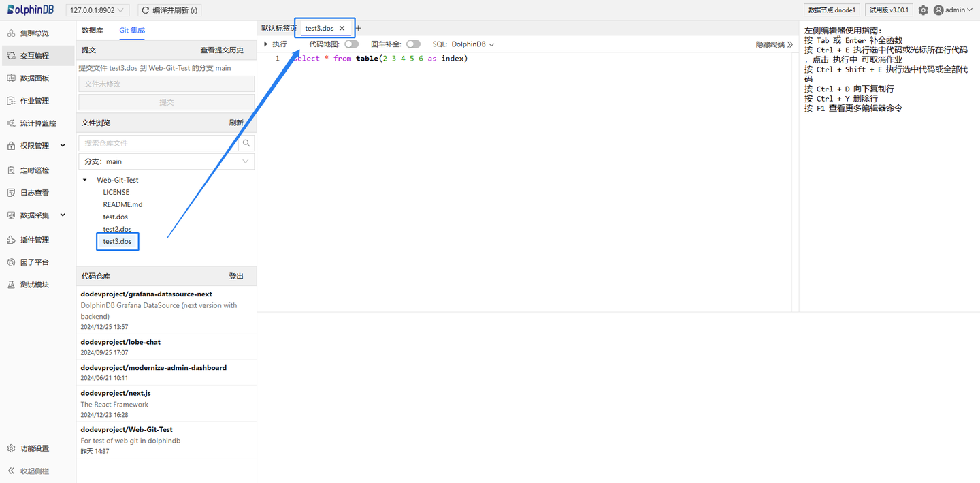Open the 集群总览 sidebar icon
The image size is (980, 483).
click(x=11, y=33)
